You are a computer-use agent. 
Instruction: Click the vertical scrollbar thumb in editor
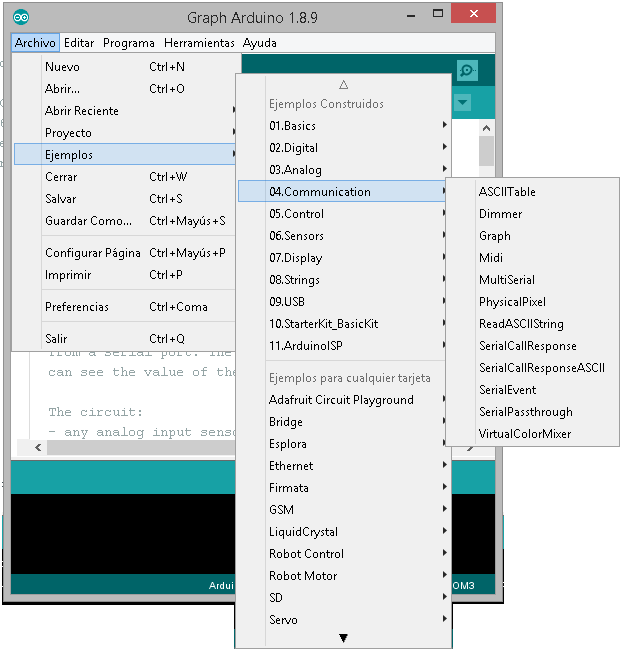click(x=486, y=151)
